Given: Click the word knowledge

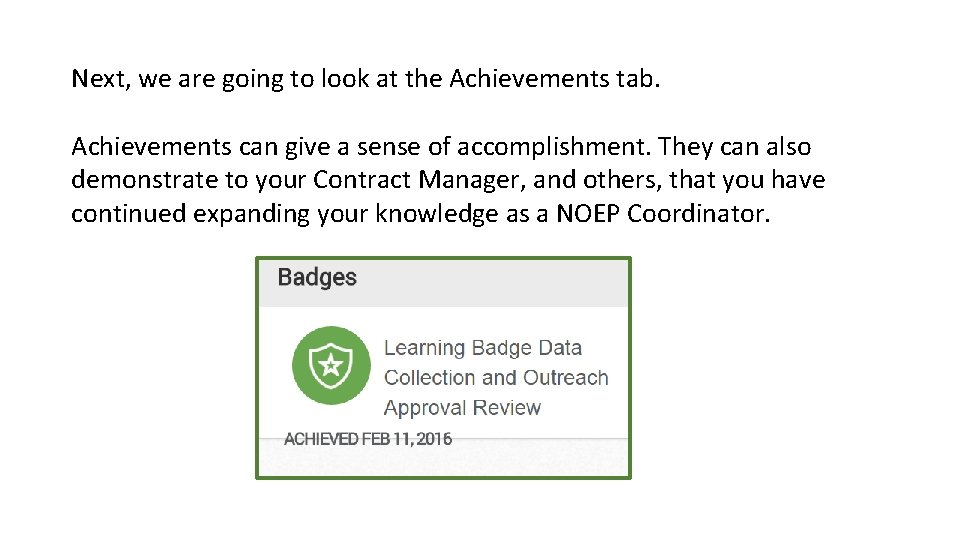Looking at the screenshot, I should (437, 214).
